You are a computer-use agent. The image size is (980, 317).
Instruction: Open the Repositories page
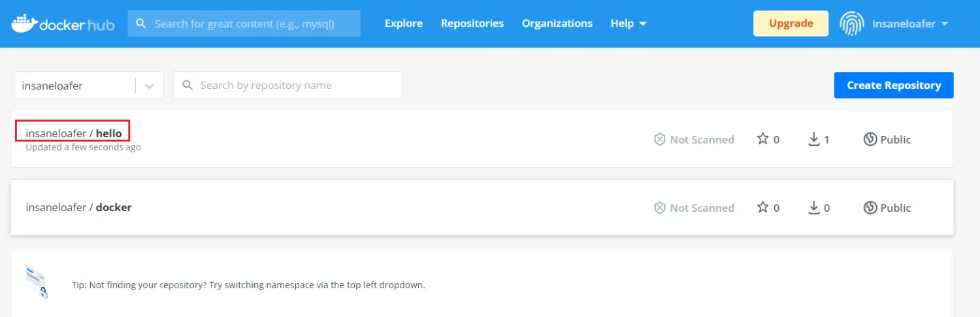point(472,24)
